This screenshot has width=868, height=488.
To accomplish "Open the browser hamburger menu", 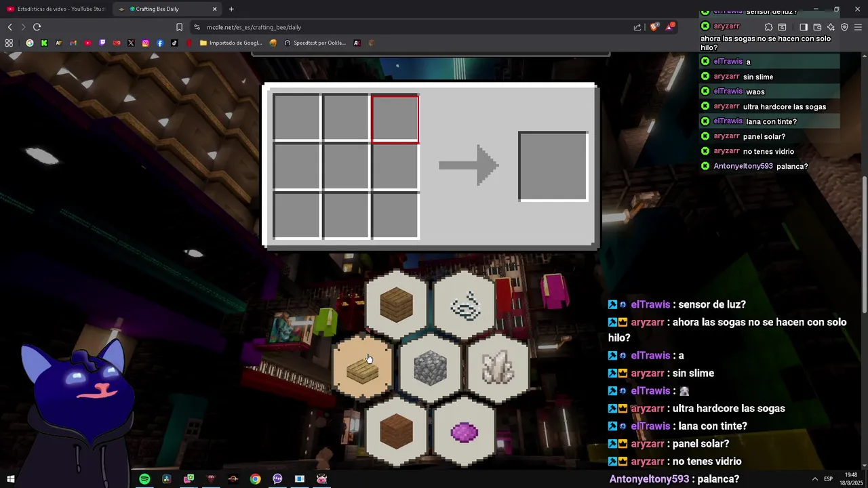I will [x=859, y=27].
